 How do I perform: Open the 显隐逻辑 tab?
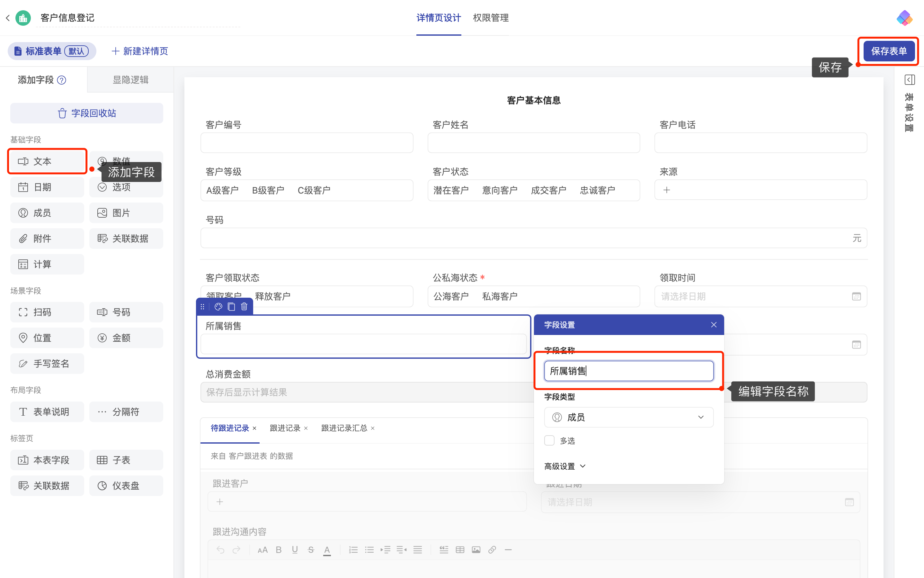pyautogui.click(x=130, y=80)
